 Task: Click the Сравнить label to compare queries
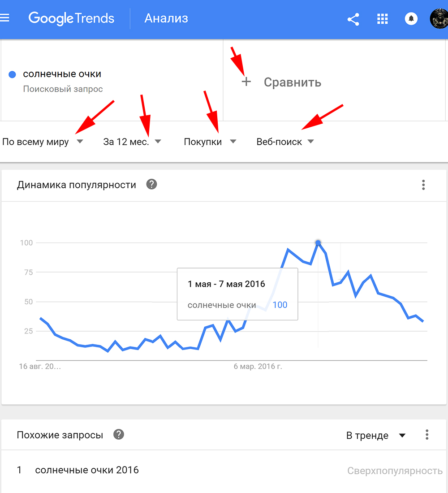pos(293,82)
